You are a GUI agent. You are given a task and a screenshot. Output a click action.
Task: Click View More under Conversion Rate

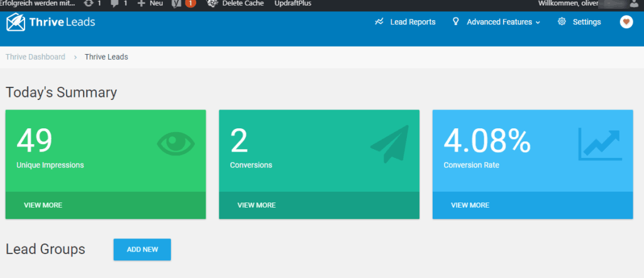pos(470,205)
